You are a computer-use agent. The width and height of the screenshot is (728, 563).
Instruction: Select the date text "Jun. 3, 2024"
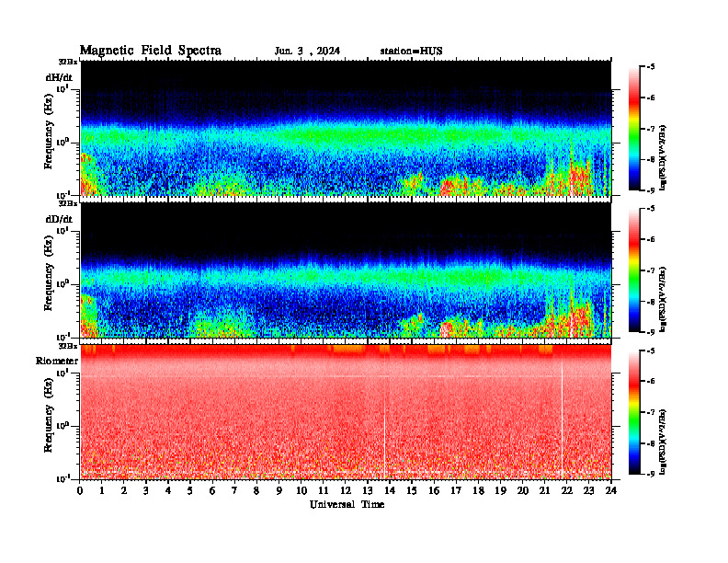[x=307, y=52]
